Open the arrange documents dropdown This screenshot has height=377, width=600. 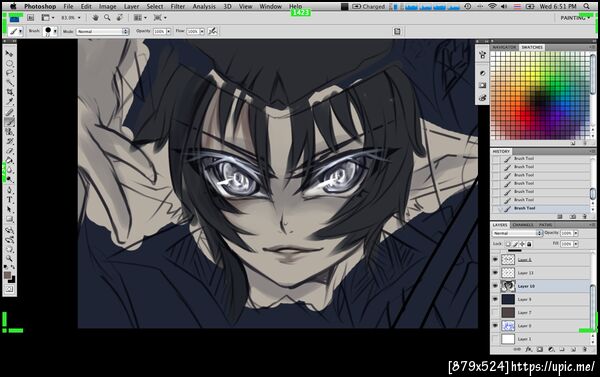coord(139,18)
